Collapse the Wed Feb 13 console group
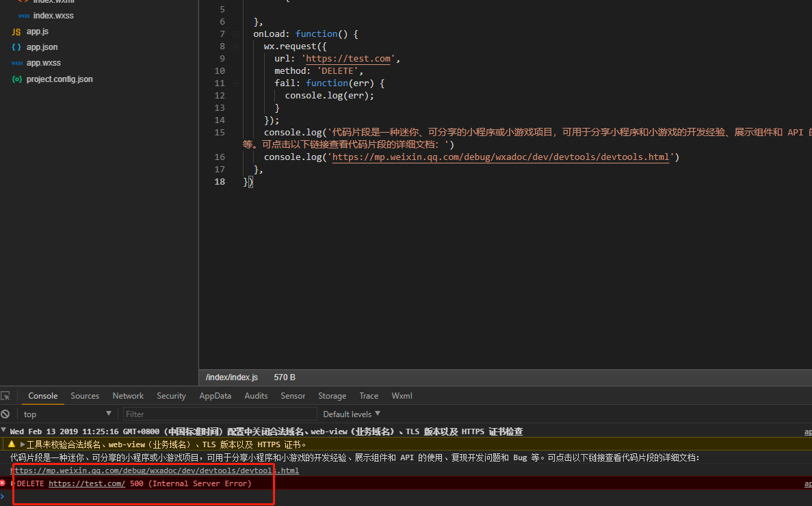Image resolution: width=812 pixels, height=506 pixels. tap(3, 431)
